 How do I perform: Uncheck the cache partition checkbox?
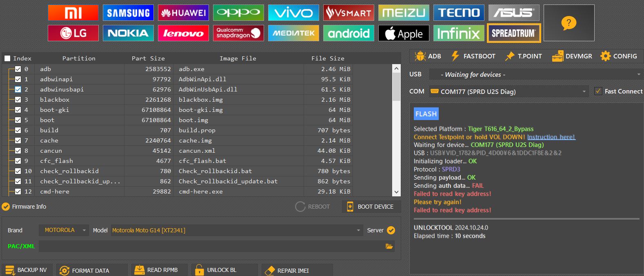pyautogui.click(x=18, y=140)
